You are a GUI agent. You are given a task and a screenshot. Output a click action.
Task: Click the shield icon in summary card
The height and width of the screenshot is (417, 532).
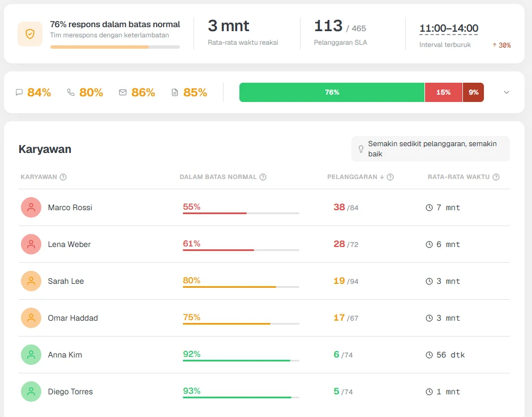(30, 33)
